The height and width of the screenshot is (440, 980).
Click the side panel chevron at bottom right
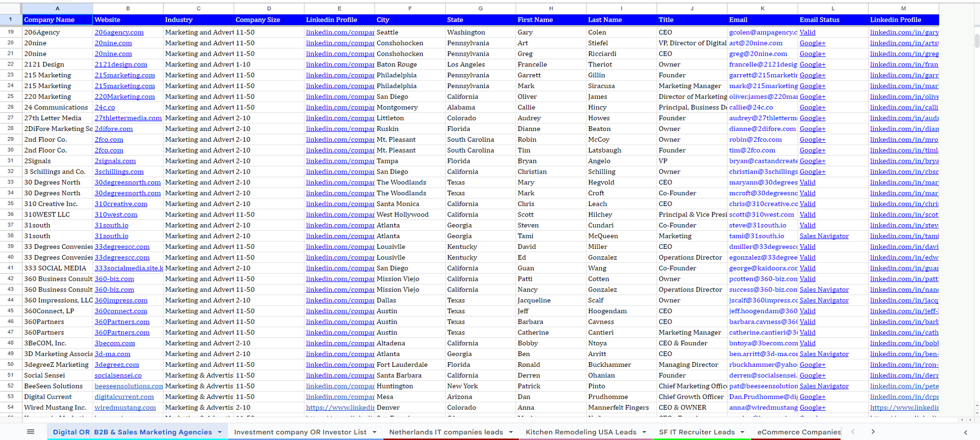(966, 432)
